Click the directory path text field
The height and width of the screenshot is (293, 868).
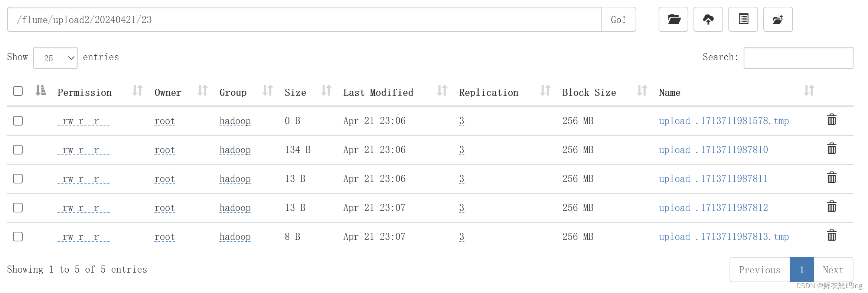coord(304,19)
